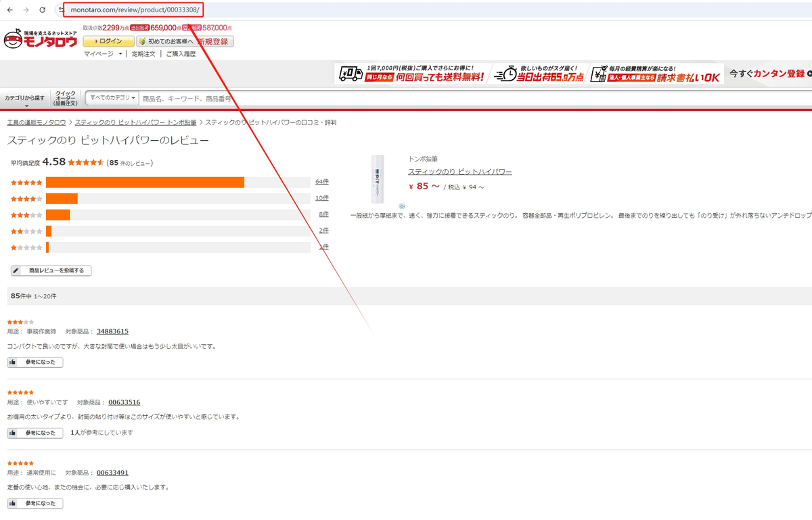Open the ご購入履歴 menu link
Viewport: 812px width, 520px height.
point(181,54)
